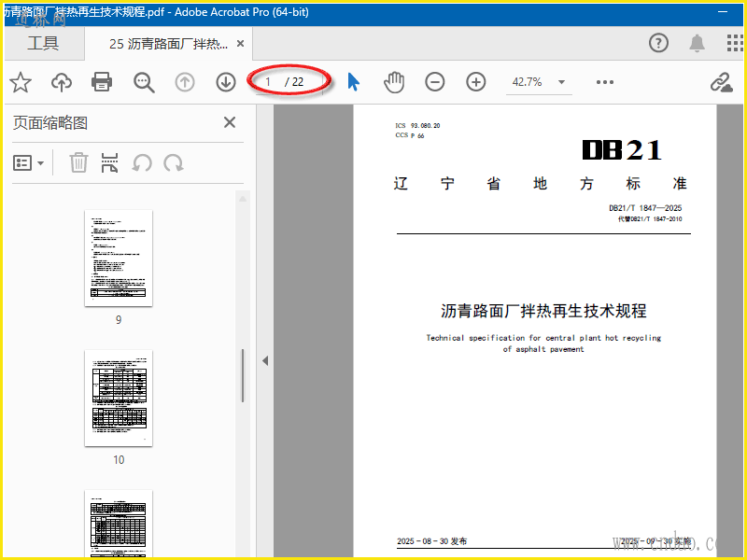Rotate pages counterclockwise
The height and width of the screenshot is (560, 747).
(142, 162)
